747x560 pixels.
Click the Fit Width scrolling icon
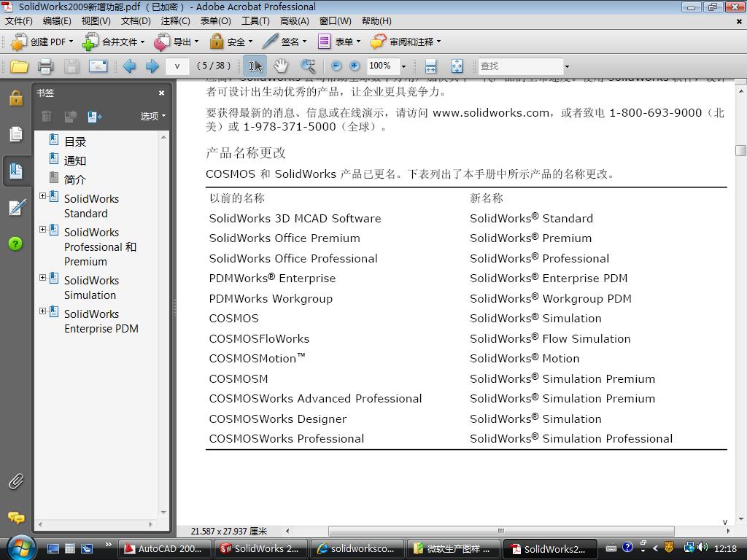point(430,66)
